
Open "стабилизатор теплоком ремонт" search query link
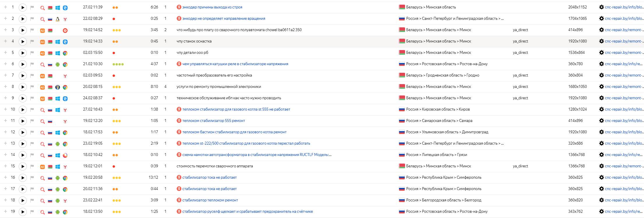tap(210, 200)
